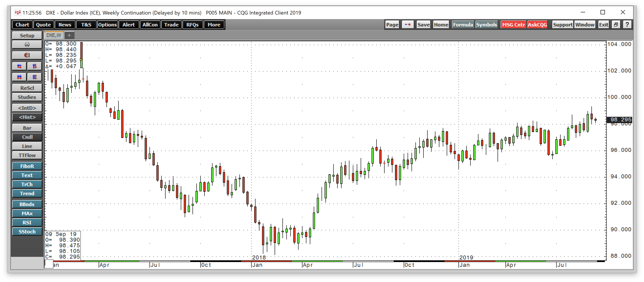
Task: Click the 2018 year marker on time axis
Action: pos(259,257)
